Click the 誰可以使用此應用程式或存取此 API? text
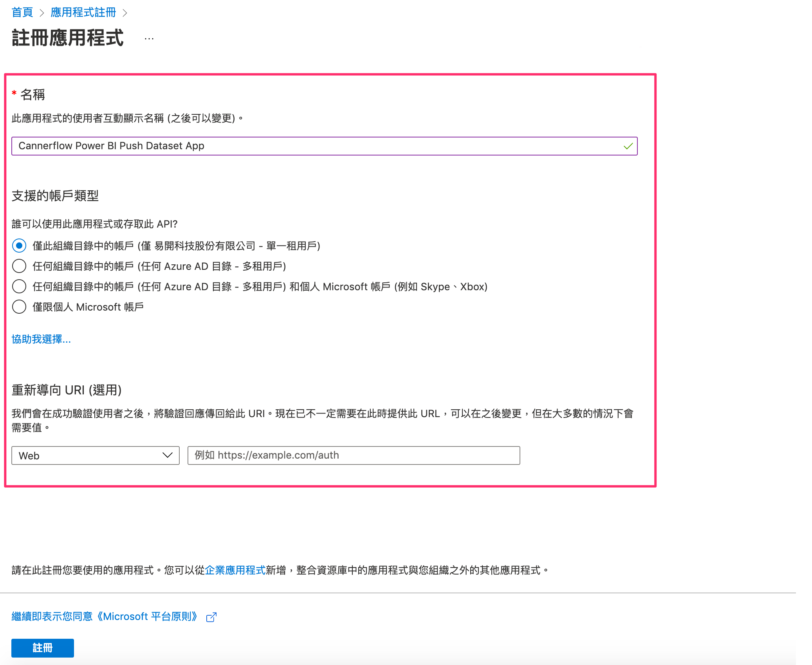Viewport: 812px width, 665px height. tap(94, 224)
